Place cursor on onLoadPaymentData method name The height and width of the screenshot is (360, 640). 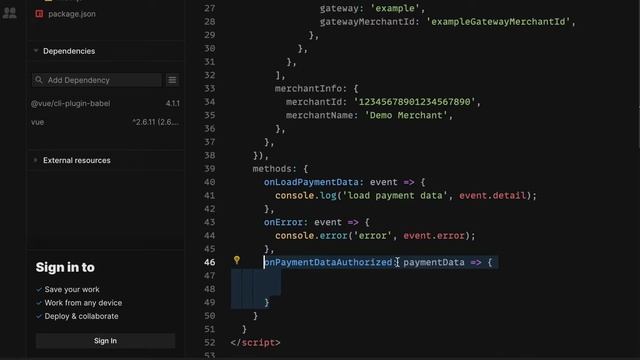tap(311, 182)
